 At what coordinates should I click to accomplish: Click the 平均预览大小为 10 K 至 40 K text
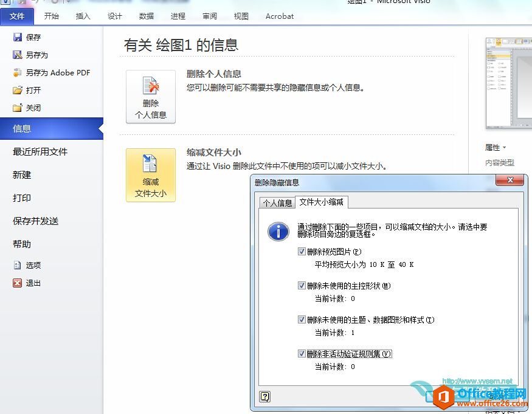(364, 264)
